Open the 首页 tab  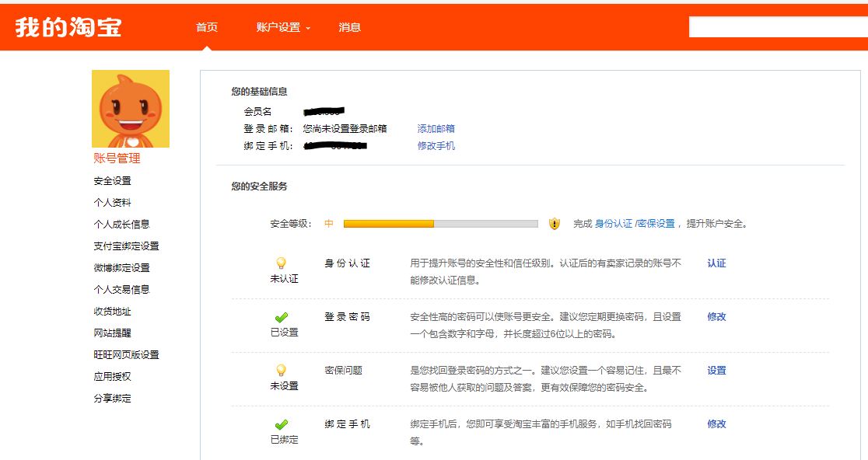point(206,27)
